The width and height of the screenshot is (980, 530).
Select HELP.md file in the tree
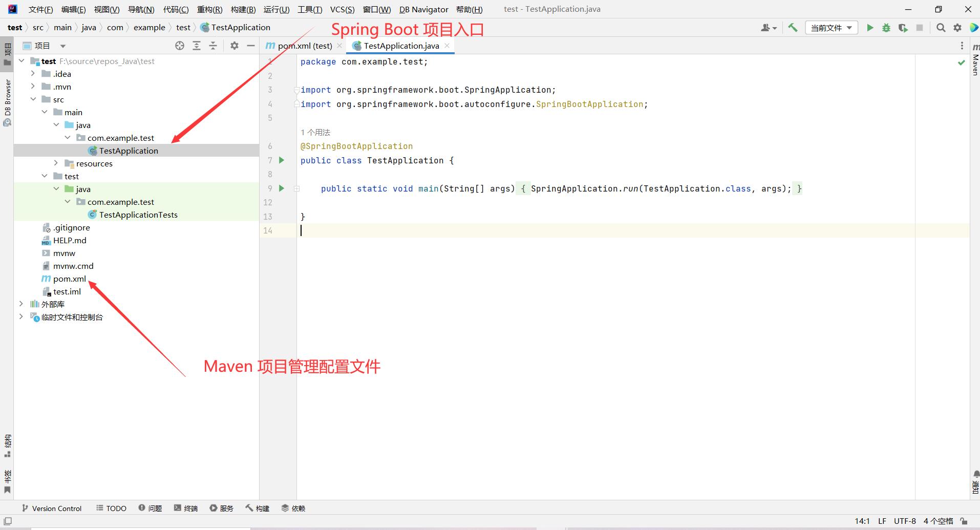coord(70,240)
